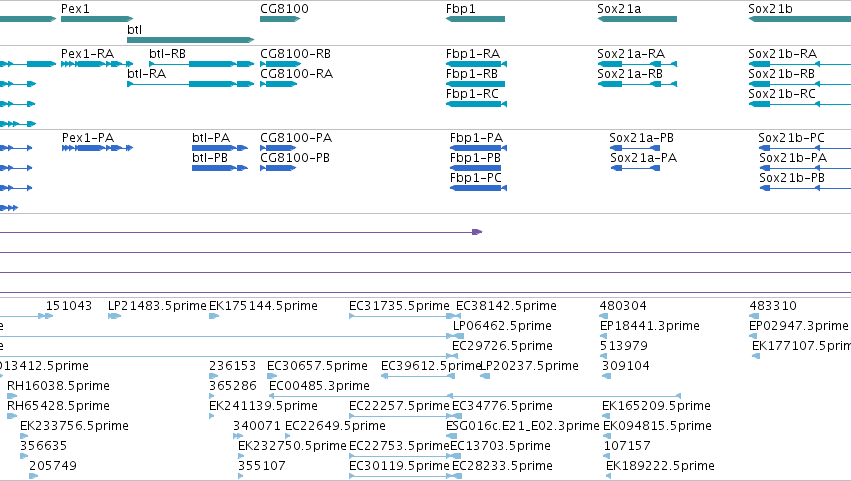This screenshot has height=481, width=851.
Task: Select the Sox21b gene label
Action: tap(770, 9)
